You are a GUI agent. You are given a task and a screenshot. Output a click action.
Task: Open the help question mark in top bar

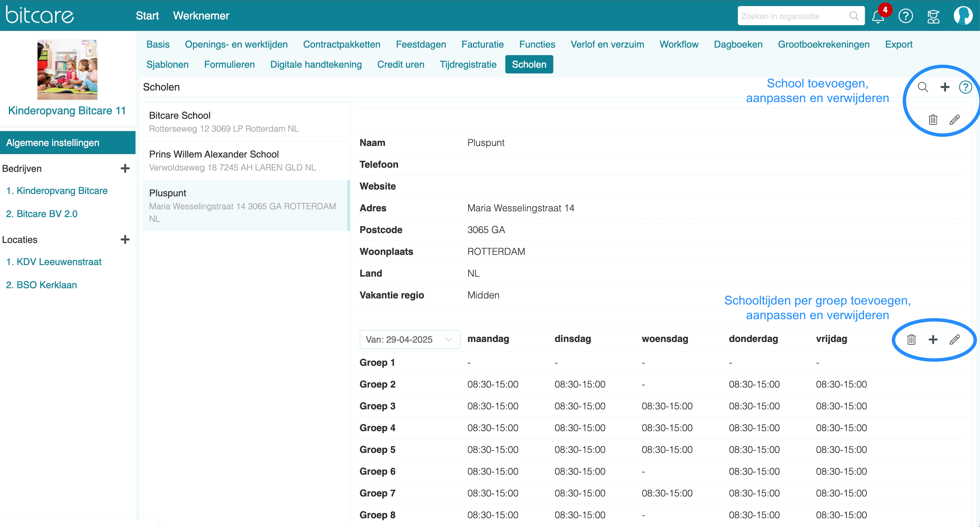tap(906, 16)
